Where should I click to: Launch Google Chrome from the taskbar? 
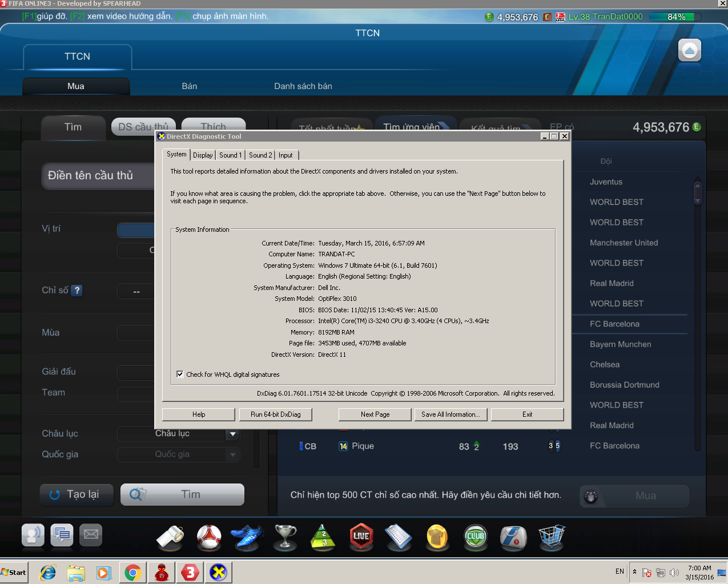pyautogui.click(x=132, y=572)
